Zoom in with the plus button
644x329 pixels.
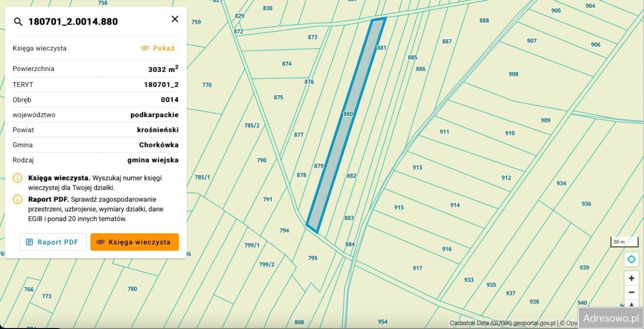631,278
